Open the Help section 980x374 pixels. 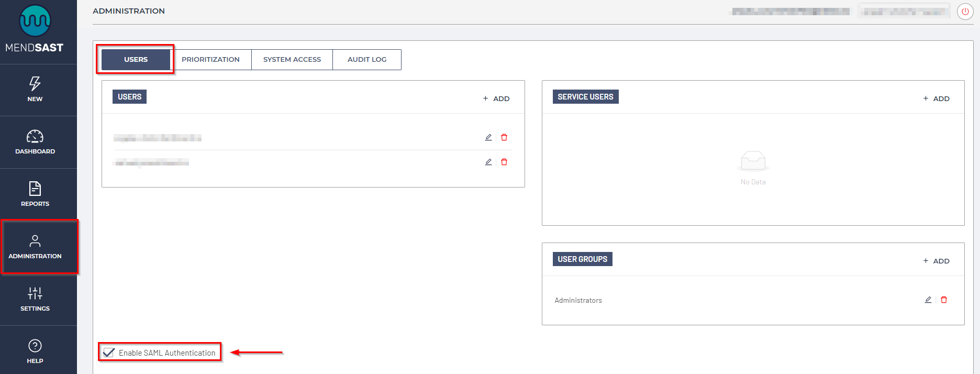[x=35, y=351]
